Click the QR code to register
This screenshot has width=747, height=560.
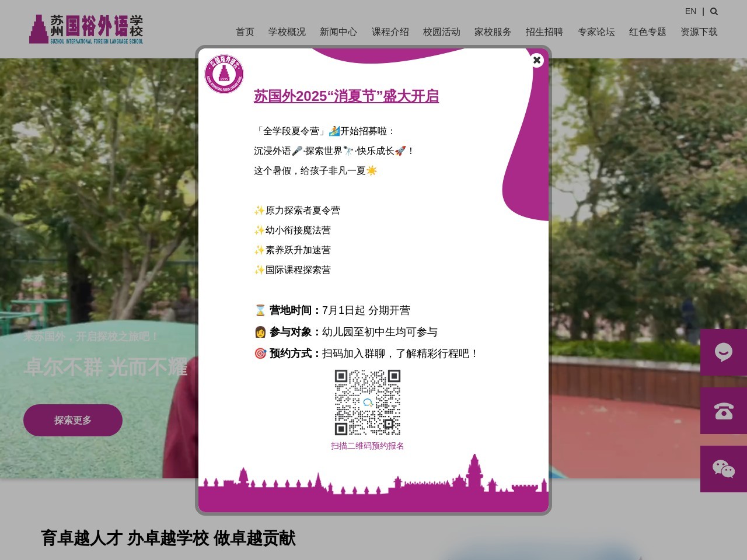367,402
